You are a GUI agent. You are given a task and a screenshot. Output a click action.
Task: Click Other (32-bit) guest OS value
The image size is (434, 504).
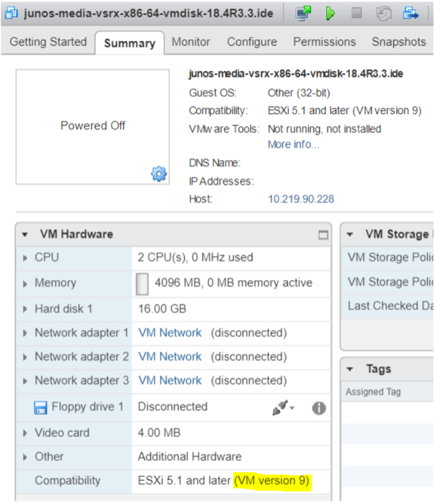point(299,93)
